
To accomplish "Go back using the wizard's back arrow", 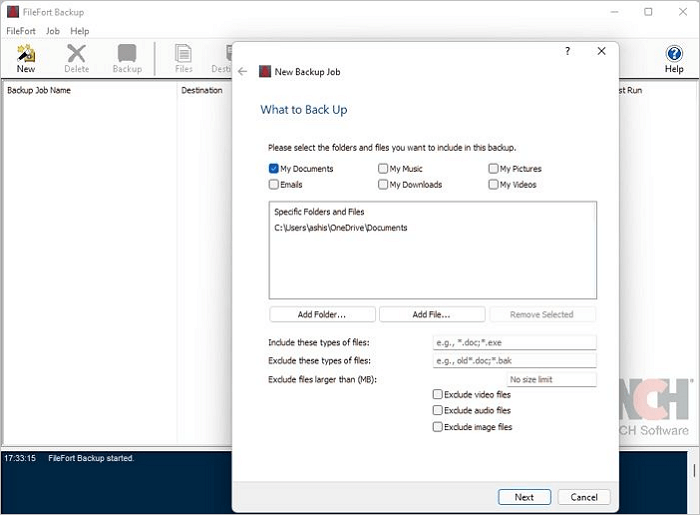I will tap(243, 71).
